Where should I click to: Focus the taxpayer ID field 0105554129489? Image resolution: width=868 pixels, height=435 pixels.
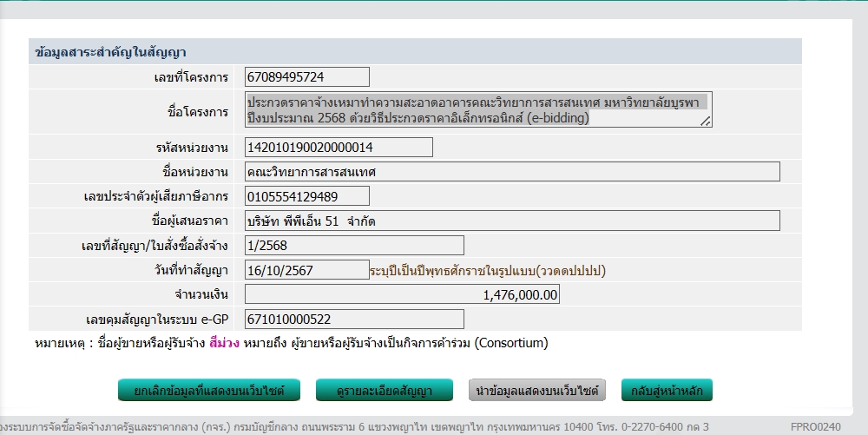pyautogui.click(x=307, y=196)
